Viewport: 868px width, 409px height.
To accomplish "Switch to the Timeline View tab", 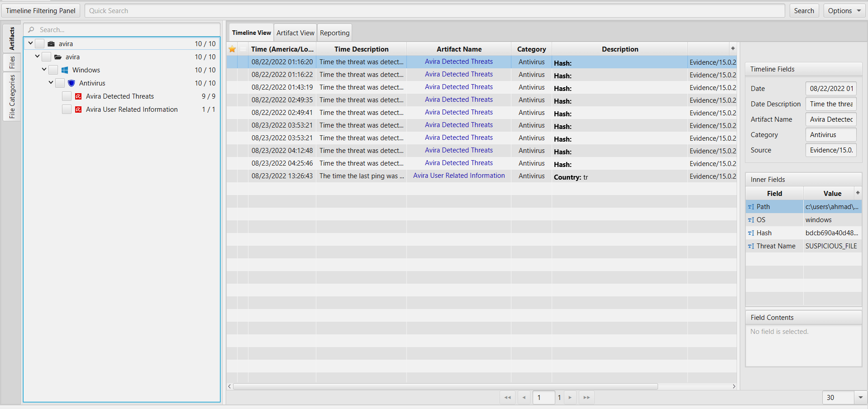I will coord(251,33).
